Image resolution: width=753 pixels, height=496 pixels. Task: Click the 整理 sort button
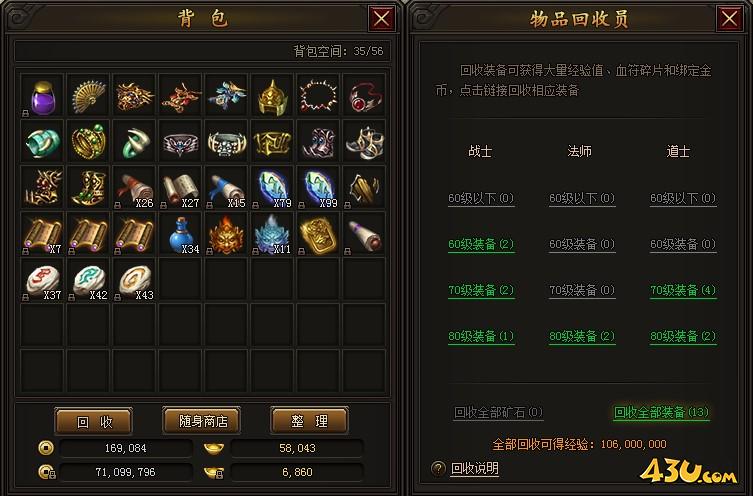310,421
